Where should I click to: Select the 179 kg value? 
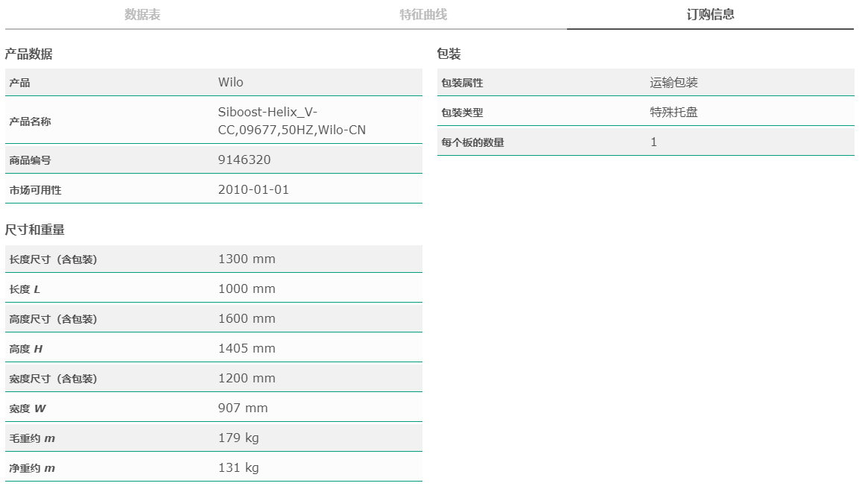point(238,438)
